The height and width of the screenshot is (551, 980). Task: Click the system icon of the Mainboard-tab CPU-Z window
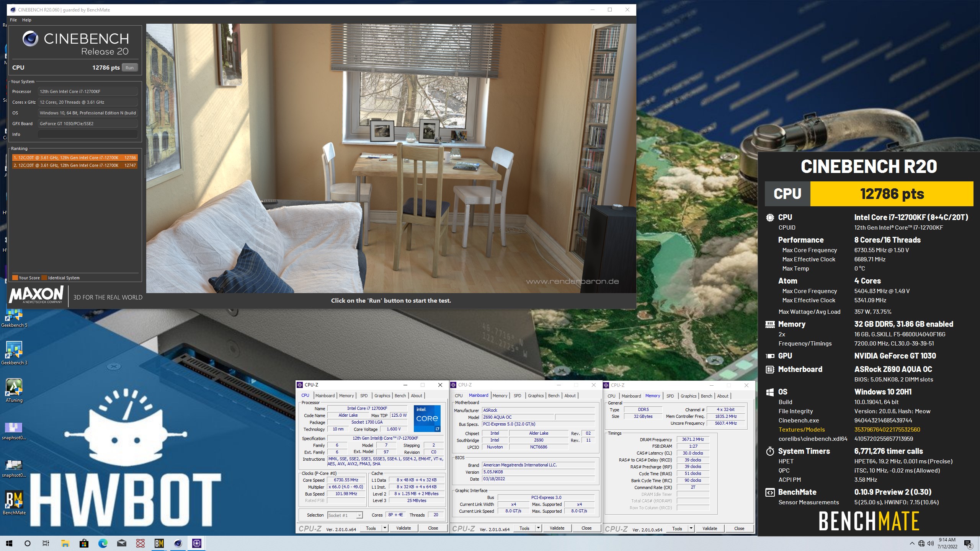pyautogui.click(x=454, y=385)
